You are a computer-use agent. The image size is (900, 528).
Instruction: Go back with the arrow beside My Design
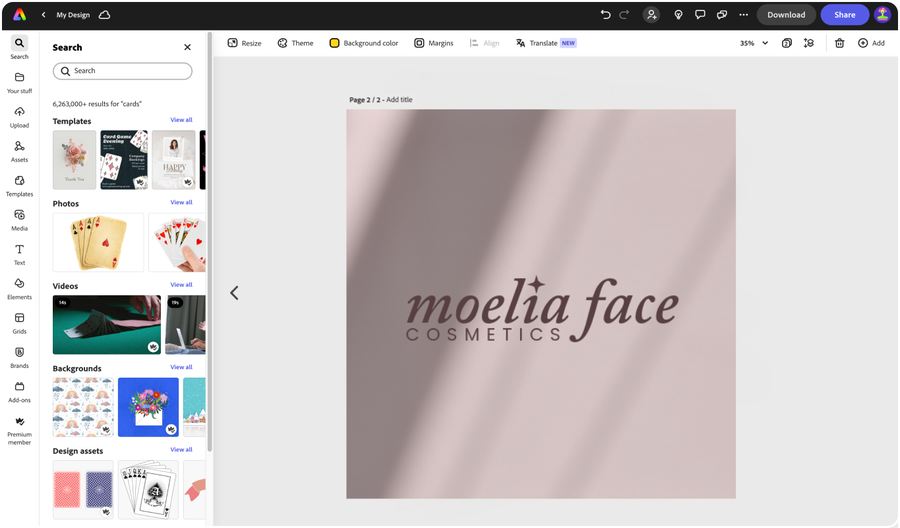coord(44,15)
